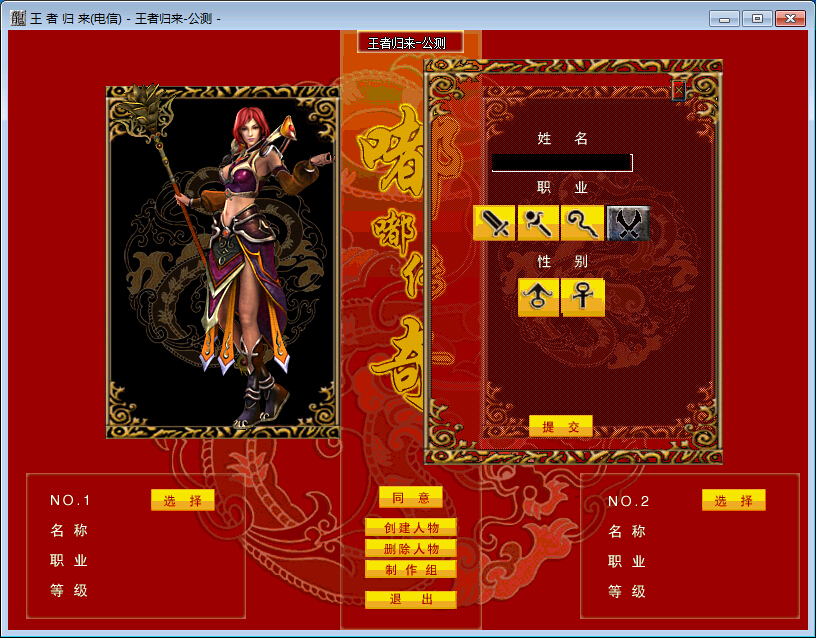Pick the gray crossed-blades class icon
The height and width of the screenshot is (638, 816).
(627, 223)
